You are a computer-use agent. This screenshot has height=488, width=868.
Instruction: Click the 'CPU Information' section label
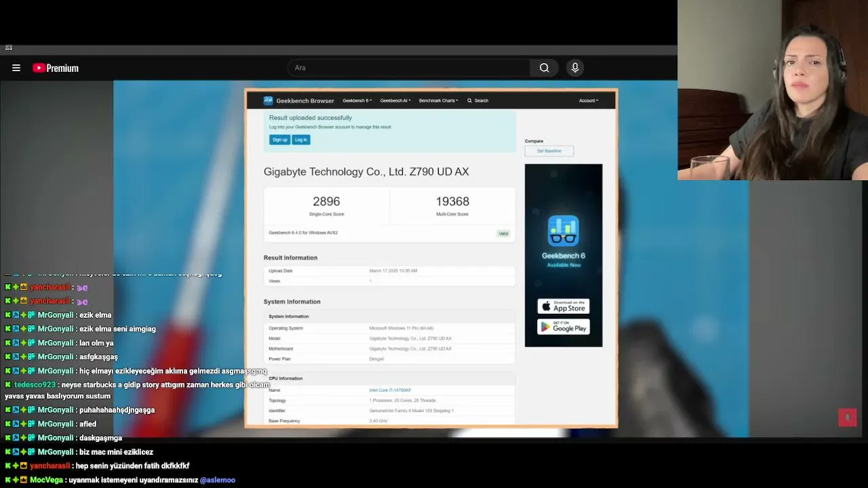[x=285, y=378]
